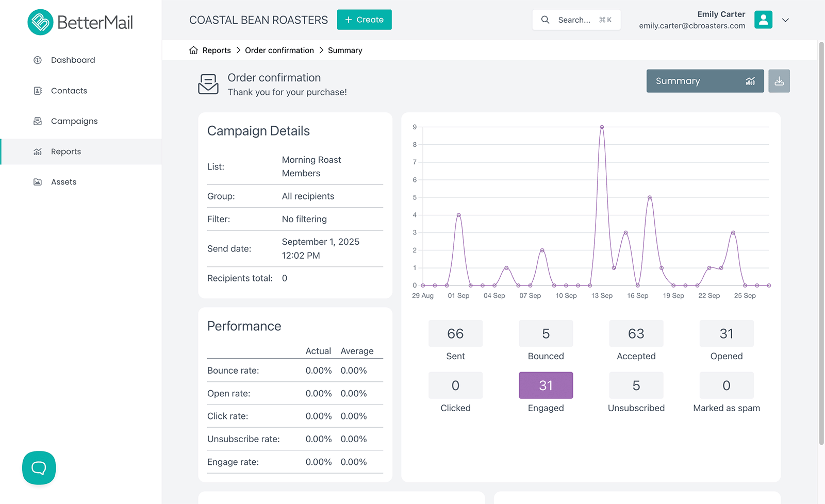The image size is (825, 504).
Task: Select the Engaged metric tile
Action: coord(546,385)
